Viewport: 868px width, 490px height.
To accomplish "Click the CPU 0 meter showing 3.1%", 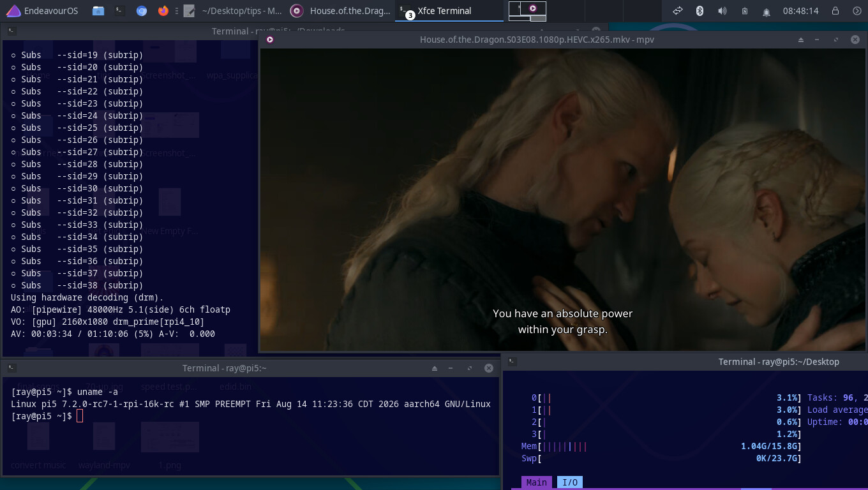I will click(666, 397).
